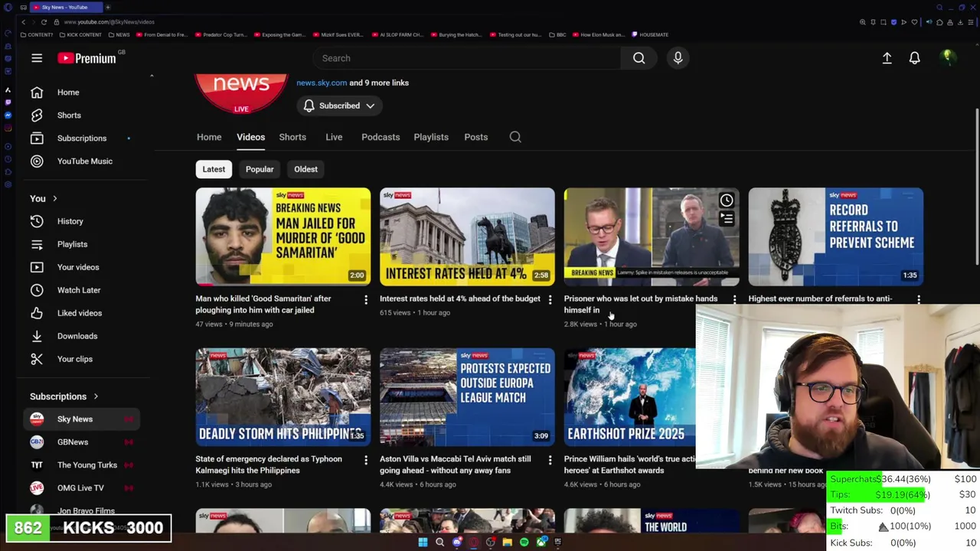
Task: Open news.sky.com channel link
Action: point(322,83)
